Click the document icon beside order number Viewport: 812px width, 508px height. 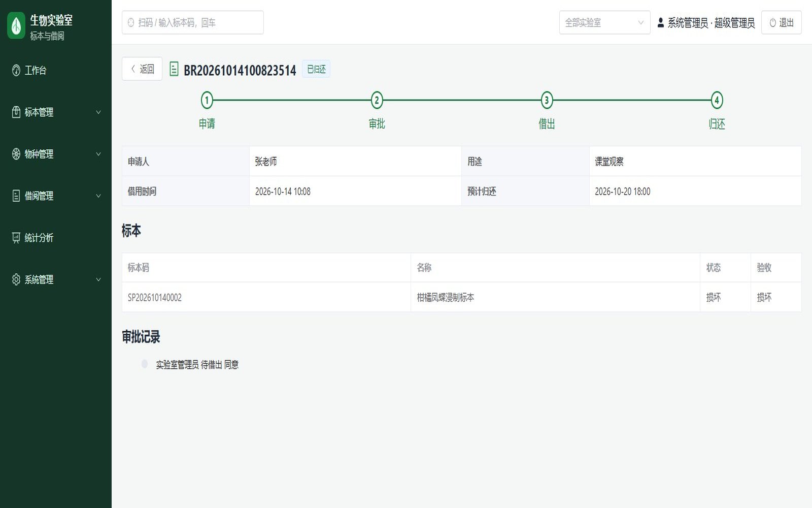click(174, 69)
